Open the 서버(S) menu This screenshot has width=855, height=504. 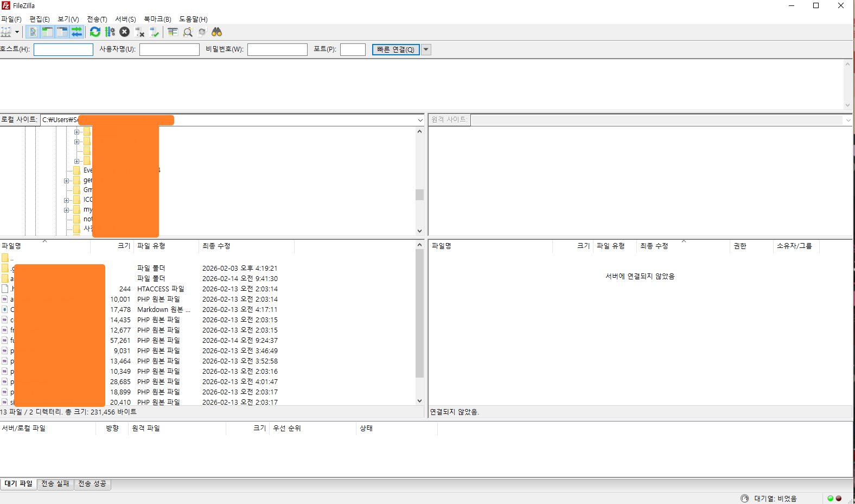coord(125,19)
